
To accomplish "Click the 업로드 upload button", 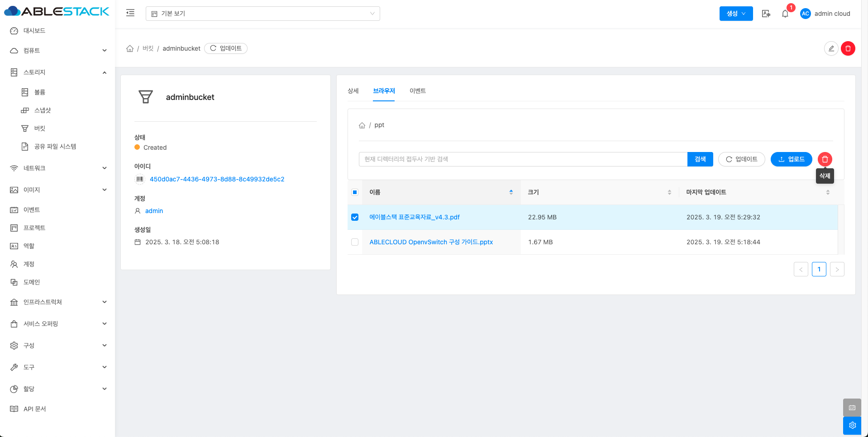I will point(791,159).
